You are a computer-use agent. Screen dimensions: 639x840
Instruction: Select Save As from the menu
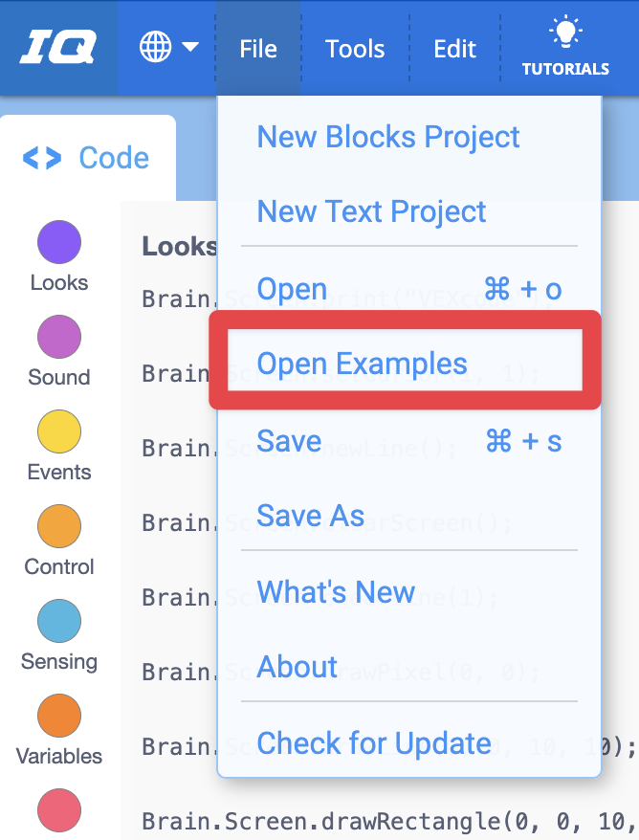pyautogui.click(x=310, y=515)
